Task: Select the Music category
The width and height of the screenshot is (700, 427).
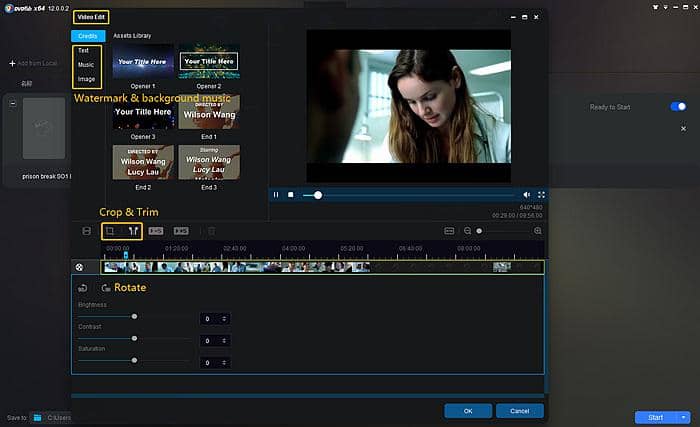Action: 86,65
